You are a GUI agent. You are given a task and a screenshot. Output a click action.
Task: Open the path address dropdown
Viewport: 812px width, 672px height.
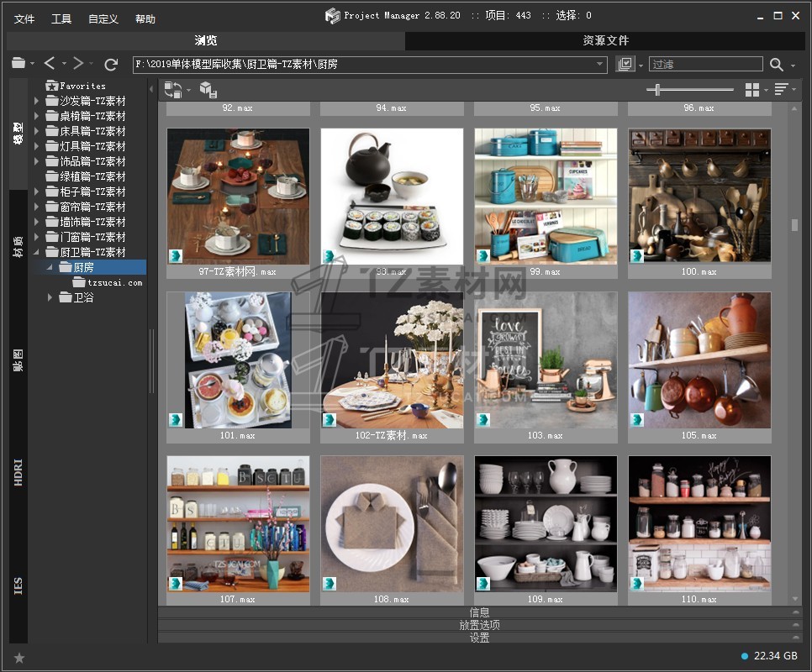(x=600, y=64)
